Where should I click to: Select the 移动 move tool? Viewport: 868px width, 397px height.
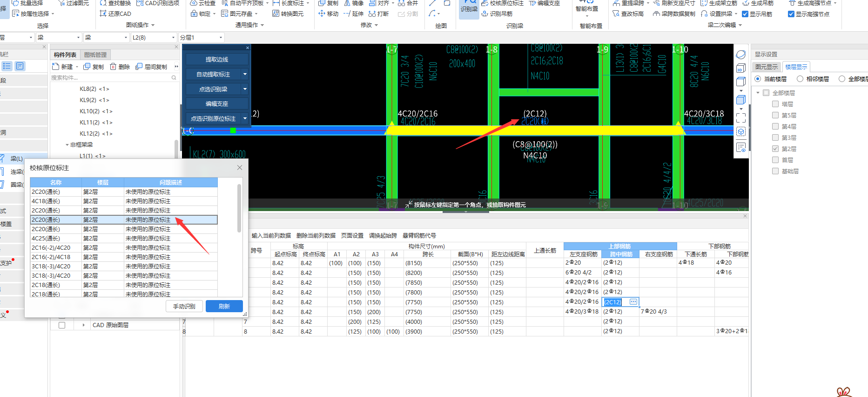[x=329, y=14]
